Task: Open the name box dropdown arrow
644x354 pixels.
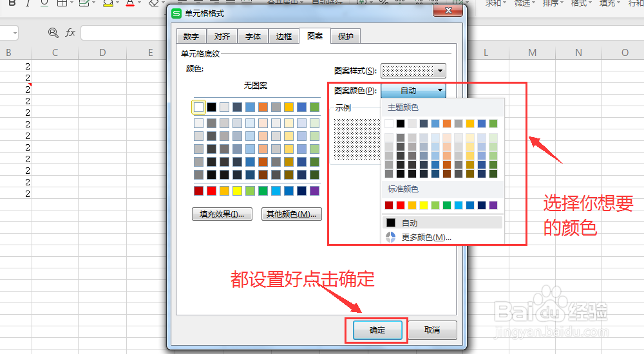Action: coord(15,33)
